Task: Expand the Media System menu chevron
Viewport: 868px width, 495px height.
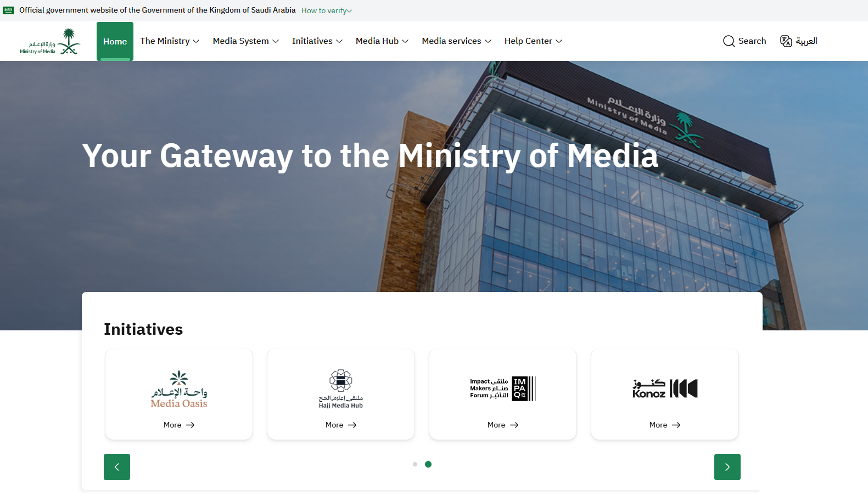Action: pyautogui.click(x=276, y=41)
